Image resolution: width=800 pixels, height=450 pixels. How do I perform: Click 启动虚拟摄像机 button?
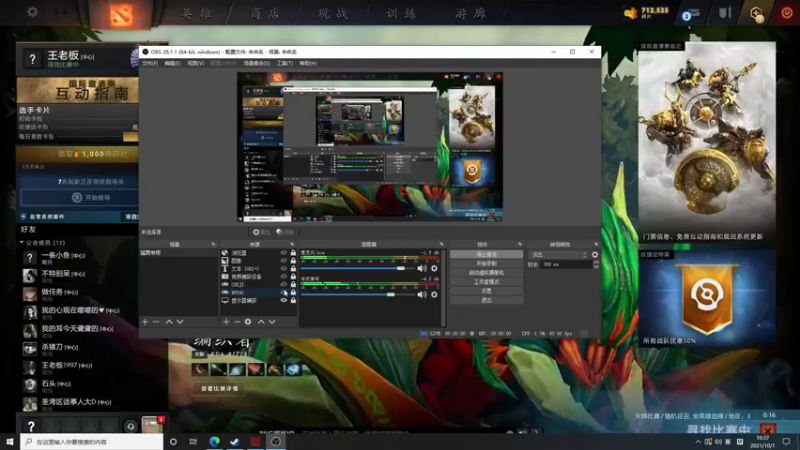486,272
